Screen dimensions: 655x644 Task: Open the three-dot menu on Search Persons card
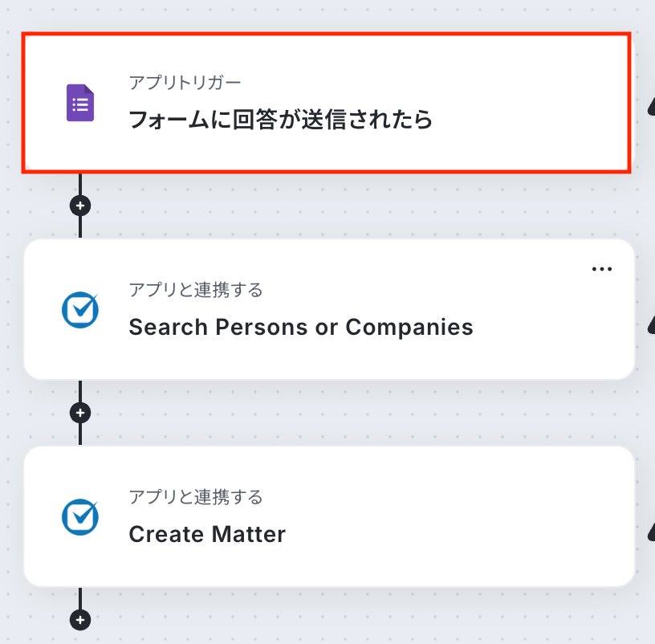(601, 269)
